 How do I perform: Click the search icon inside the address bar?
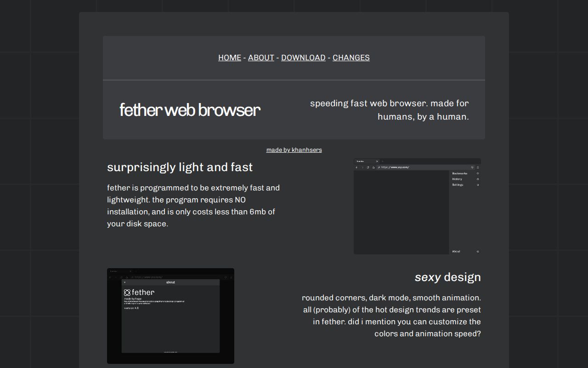click(379, 167)
